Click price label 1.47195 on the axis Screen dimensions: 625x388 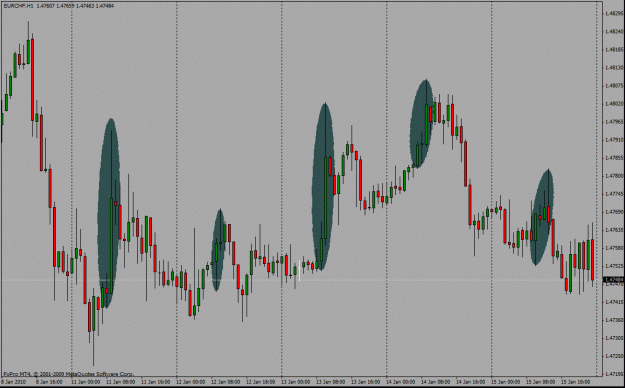coord(614,374)
